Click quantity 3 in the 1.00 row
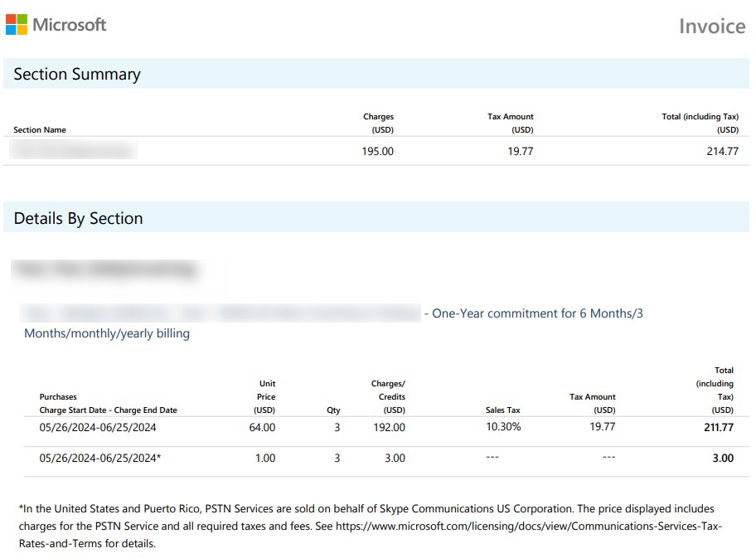This screenshot has height=558, width=756. 337,459
